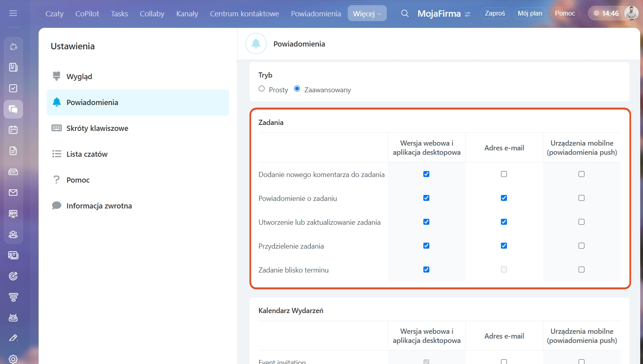This screenshot has width=643, height=364.
Task: Click the chat bubbles sidebar icon
Action: (13, 109)
